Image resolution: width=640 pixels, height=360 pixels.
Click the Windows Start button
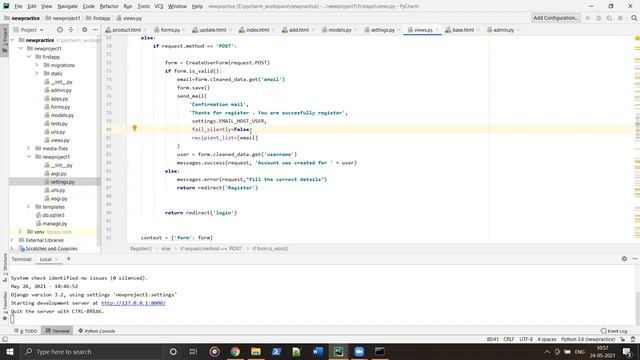[9, 351]
